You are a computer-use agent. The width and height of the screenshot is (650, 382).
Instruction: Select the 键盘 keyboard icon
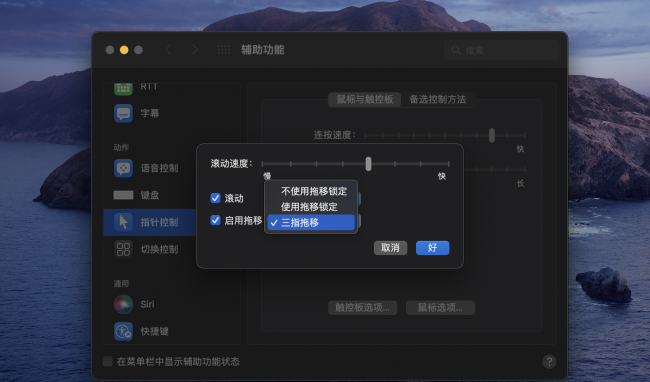pyautogui.click(x=123, y=195)
